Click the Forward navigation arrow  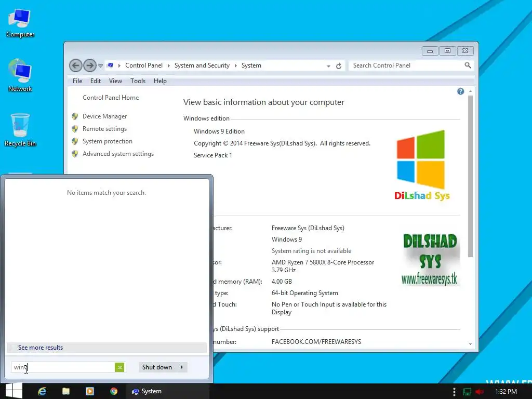coord(90,65)
